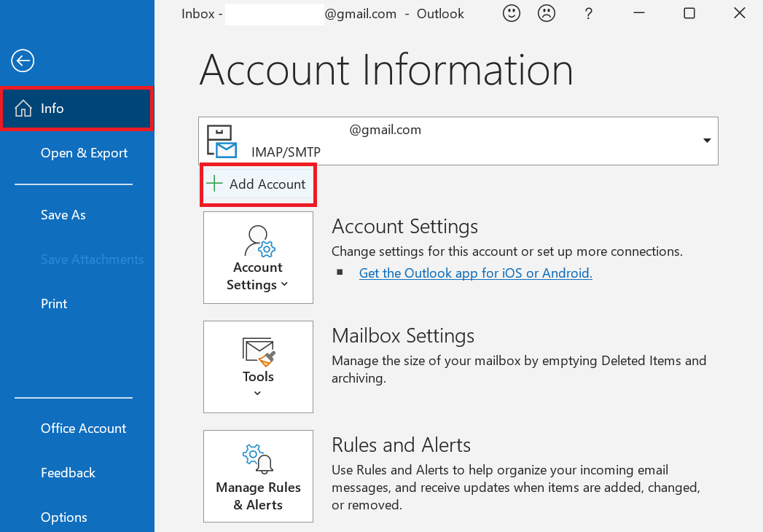Expand the account selector dropdown arrow
Image resolution: width=763 pixels, height=532 pixels.
707,141
